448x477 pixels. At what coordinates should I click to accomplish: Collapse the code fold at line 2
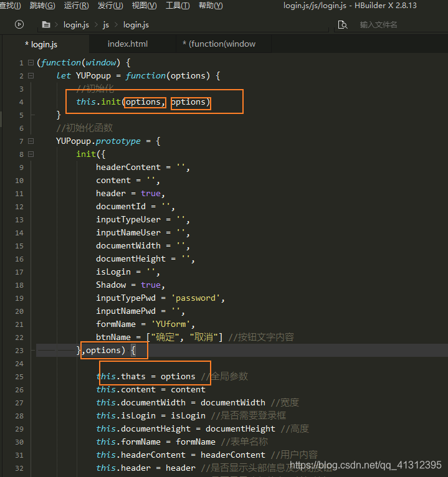point(31,76)
